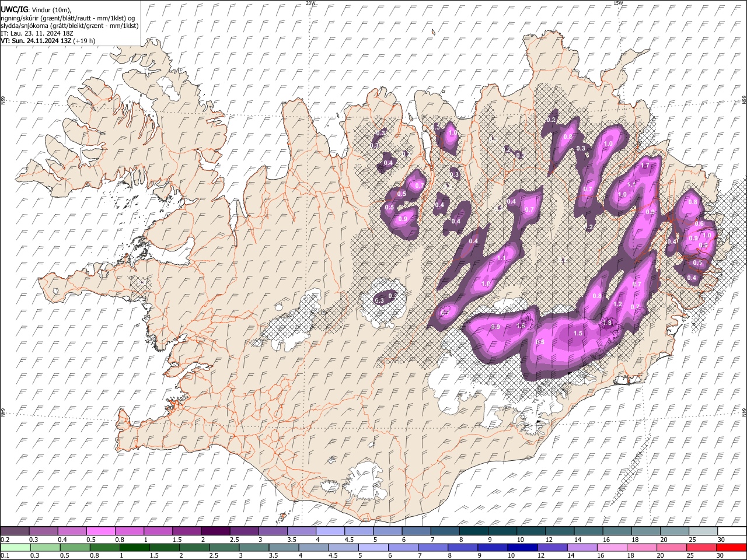Click the upper legend swatch between 0.2 and 0.3
The image size is (747, 560).
(x=15, y=531)
